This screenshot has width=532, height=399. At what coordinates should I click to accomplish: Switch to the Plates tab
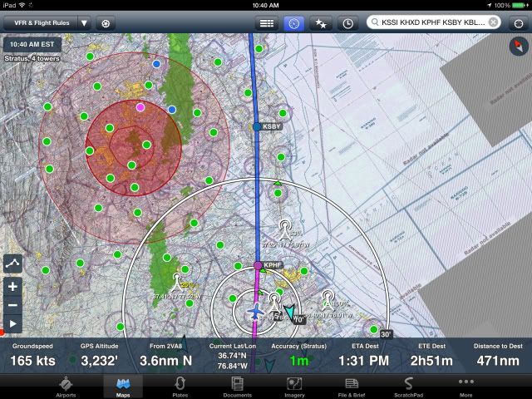(x=180, y=385)
